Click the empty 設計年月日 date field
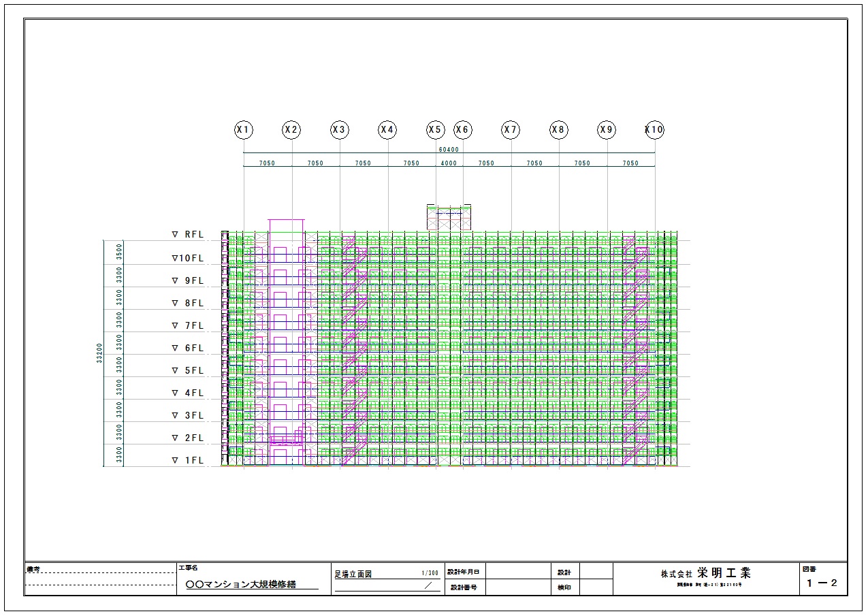The height and width of the screenshot is (616, 868). click(x=518, y=572)
